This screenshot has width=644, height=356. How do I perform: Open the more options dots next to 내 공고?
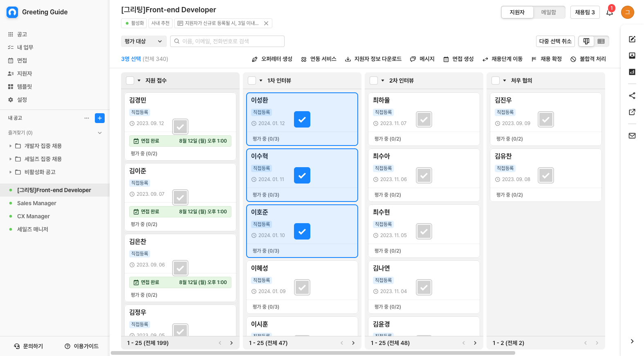coord(87,118)
